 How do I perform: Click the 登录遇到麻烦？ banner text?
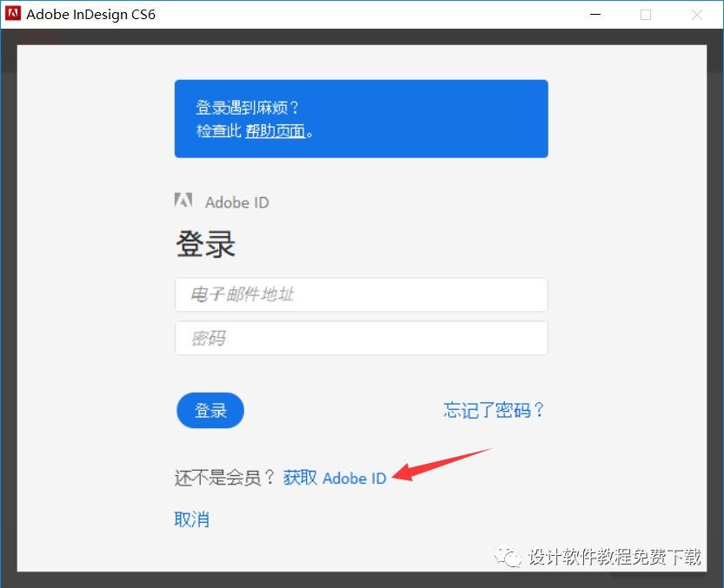click(x=248, y=108)
